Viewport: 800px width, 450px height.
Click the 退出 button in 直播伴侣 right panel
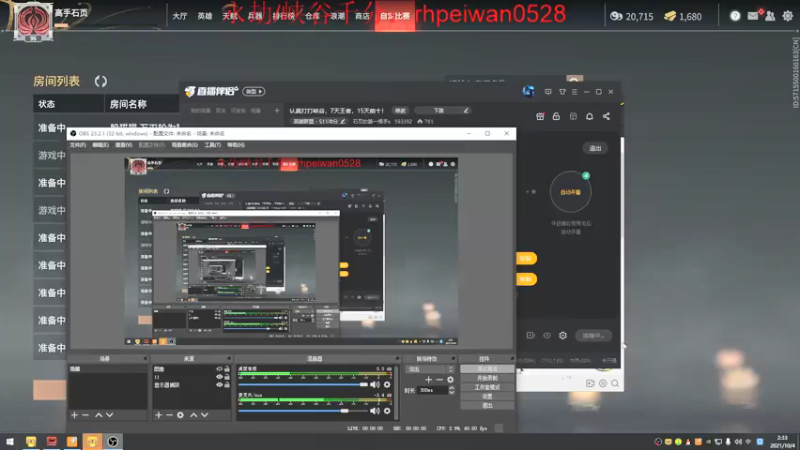[595, 148]
